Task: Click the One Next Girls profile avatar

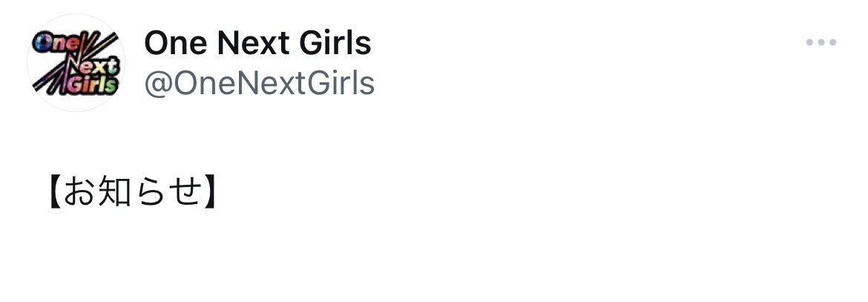Action: (75, 63)
